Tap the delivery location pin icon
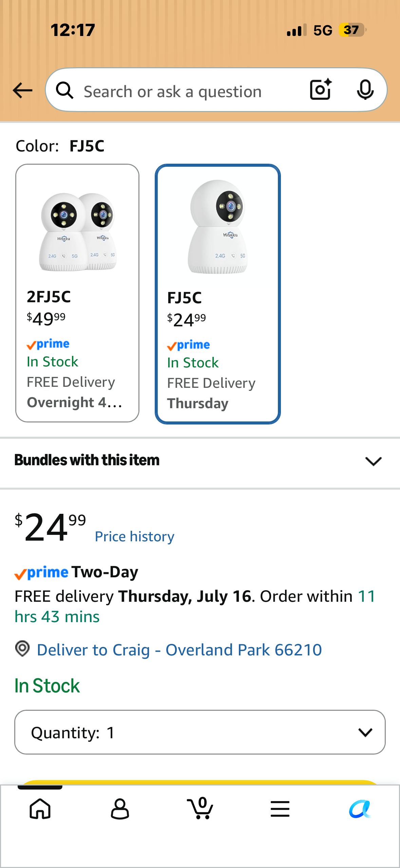Screen dimensions: 400x868 tap(22, 649)
